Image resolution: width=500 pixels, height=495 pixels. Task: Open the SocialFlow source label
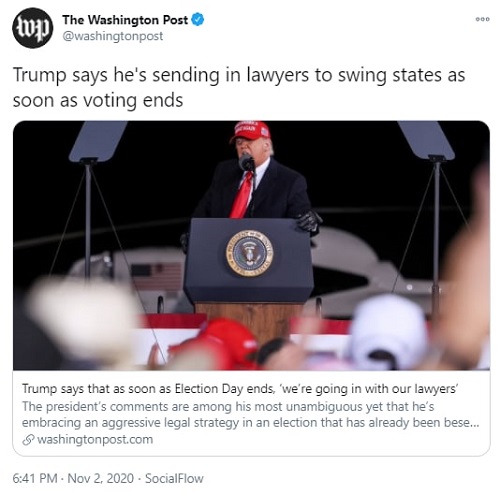[x=174, y=478]
